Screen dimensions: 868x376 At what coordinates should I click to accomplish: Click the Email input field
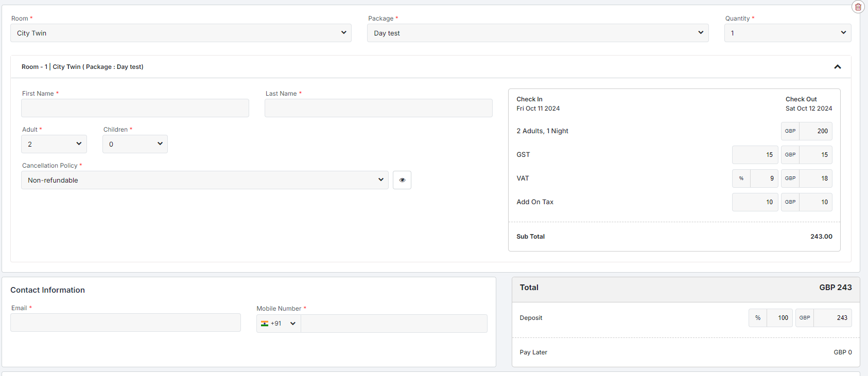pyautogui.click(x=126, y=323)
